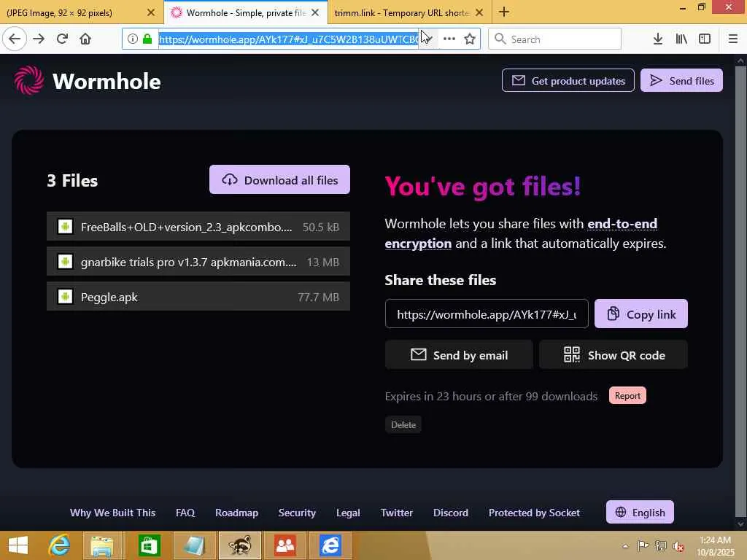Download all files
747x560 pixels.
click(x=279, y=179)
